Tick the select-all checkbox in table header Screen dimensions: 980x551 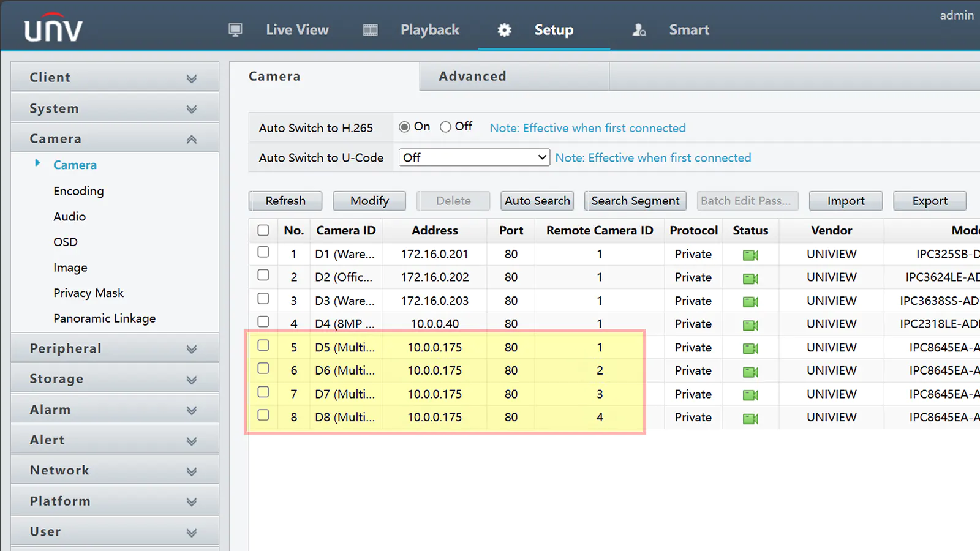263,230
